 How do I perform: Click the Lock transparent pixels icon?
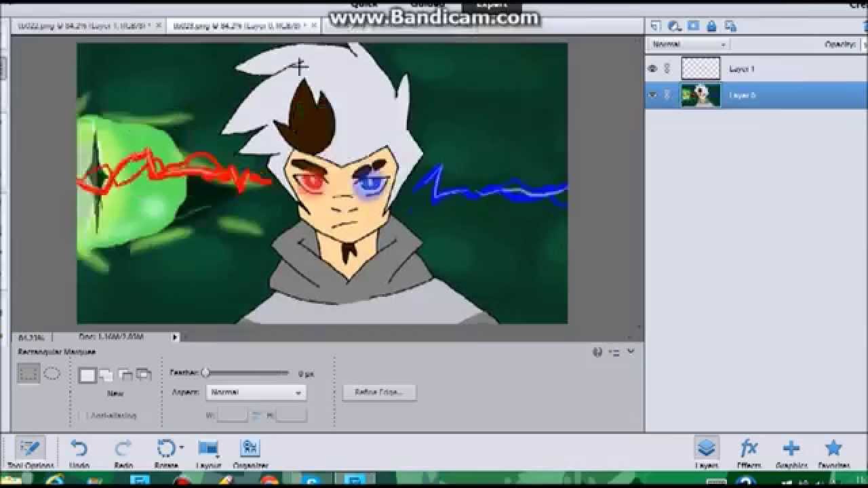pyautogui.click(x=730, y=26)
